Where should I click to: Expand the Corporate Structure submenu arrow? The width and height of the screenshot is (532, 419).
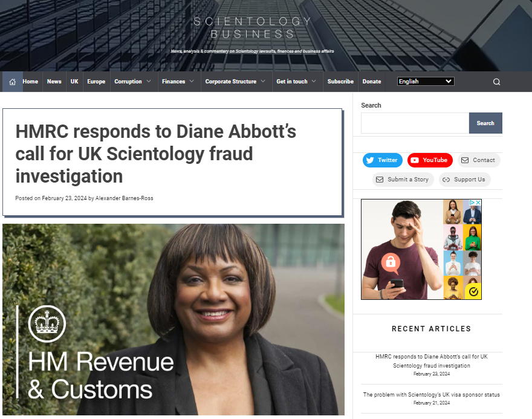263,82
